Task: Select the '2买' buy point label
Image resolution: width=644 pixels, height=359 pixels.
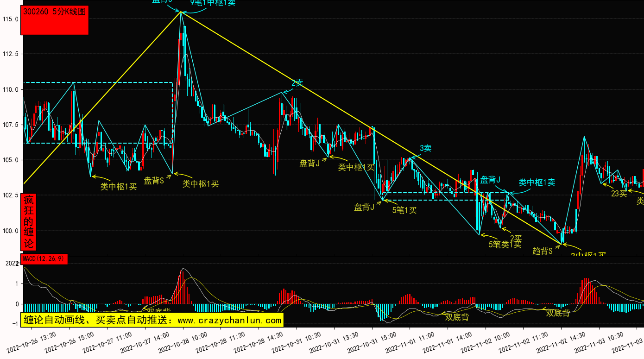Action: coord(516,238)
